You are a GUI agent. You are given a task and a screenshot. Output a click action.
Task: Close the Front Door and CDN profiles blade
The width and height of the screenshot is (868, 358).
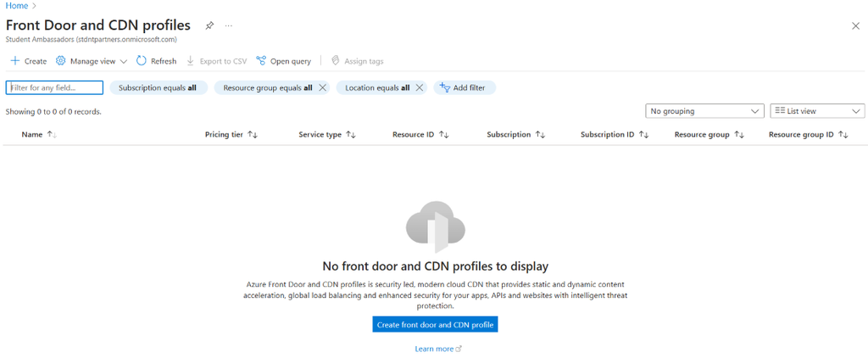[855, 26]
